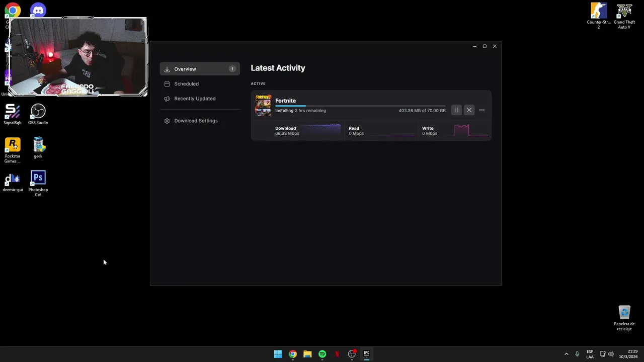
Task: Open Netflix from the taskbar
Action: click(337, 354)
